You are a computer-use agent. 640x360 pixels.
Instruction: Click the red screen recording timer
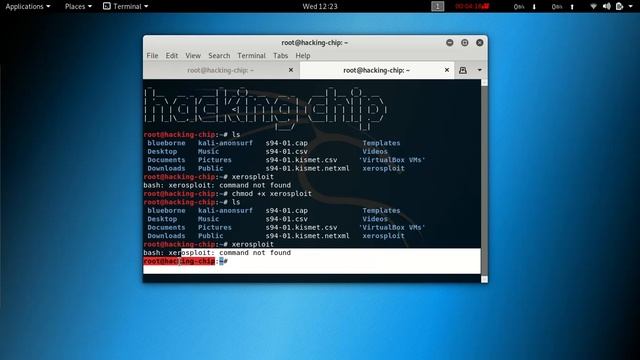pyautogui.click(x=472, y=6)
